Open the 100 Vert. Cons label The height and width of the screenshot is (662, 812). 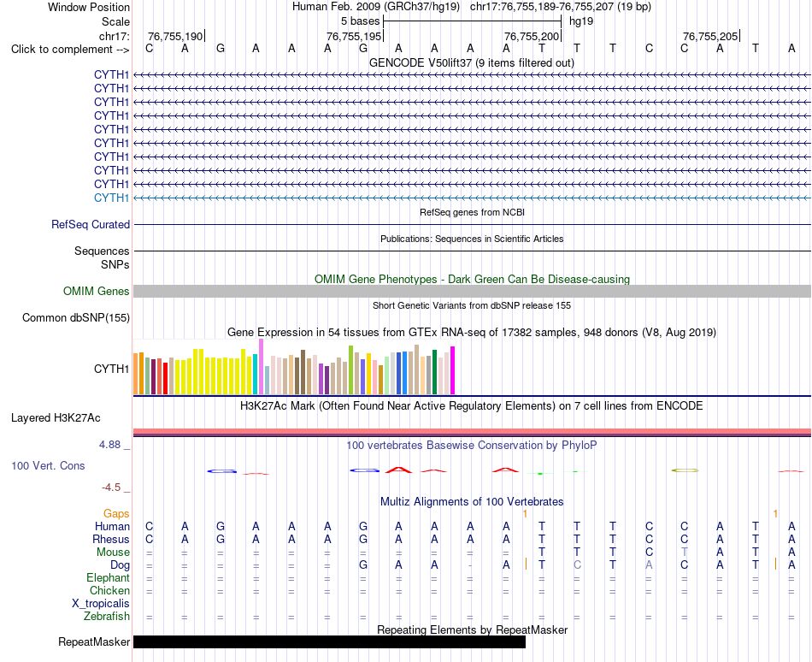(x=48, y=465)
